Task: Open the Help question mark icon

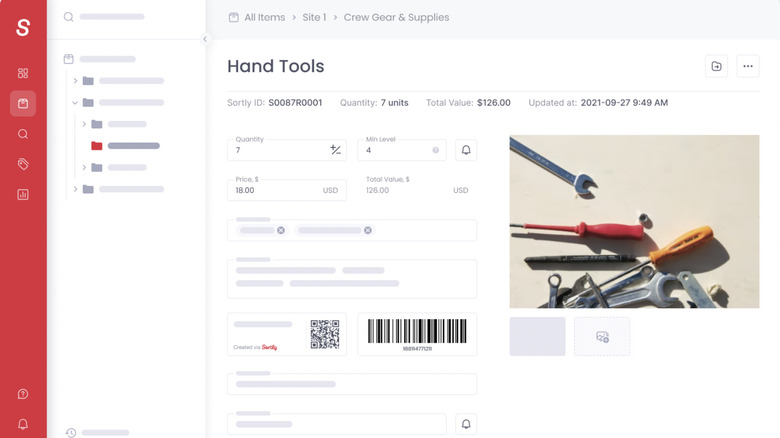Action: click(23, 394)
